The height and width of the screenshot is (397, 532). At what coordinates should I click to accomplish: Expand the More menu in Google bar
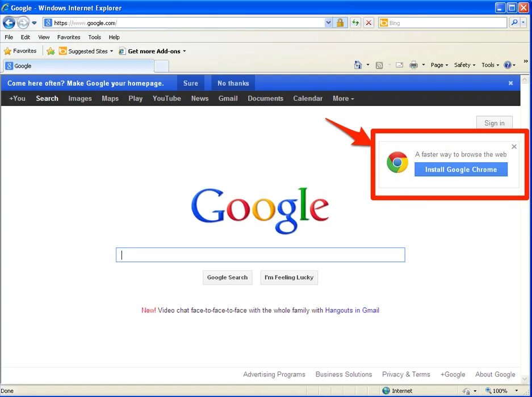(343, 98)
